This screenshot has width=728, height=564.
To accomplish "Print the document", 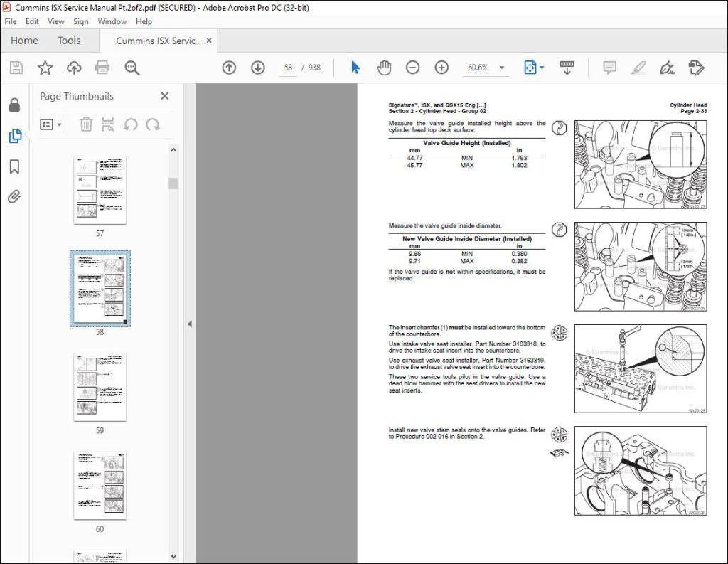I will tap(102, 68).
